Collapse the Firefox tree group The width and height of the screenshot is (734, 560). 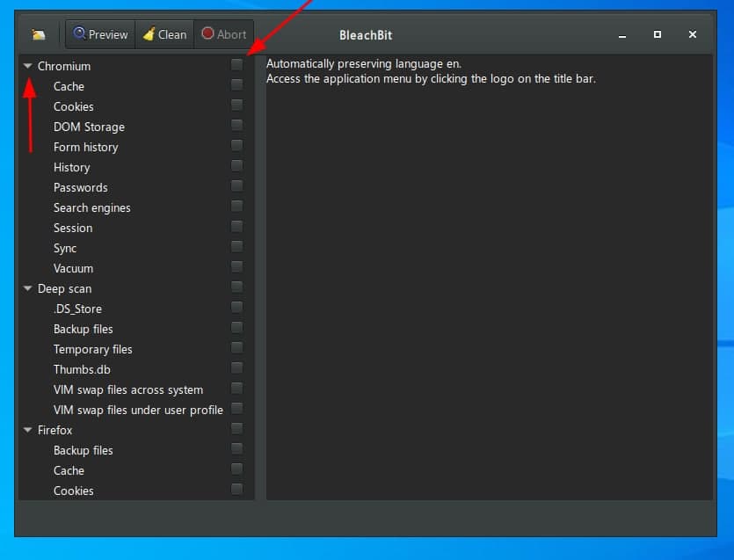click(28, 430)
